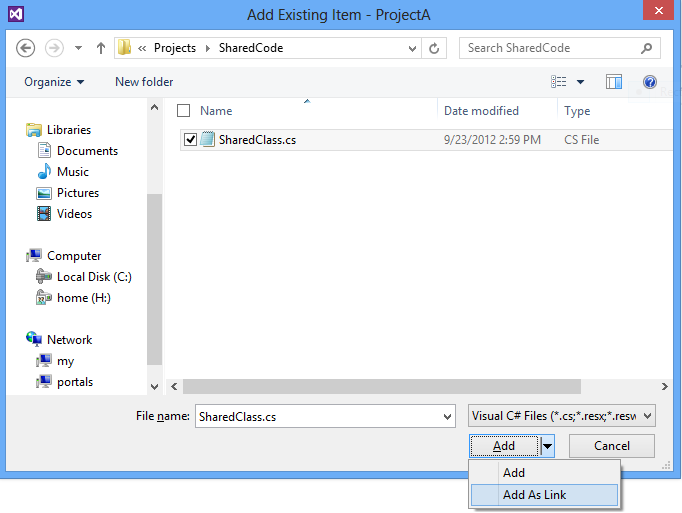Screen dimensions: 682x513
Task: Go up one folder level arrow
Action: 101,48
